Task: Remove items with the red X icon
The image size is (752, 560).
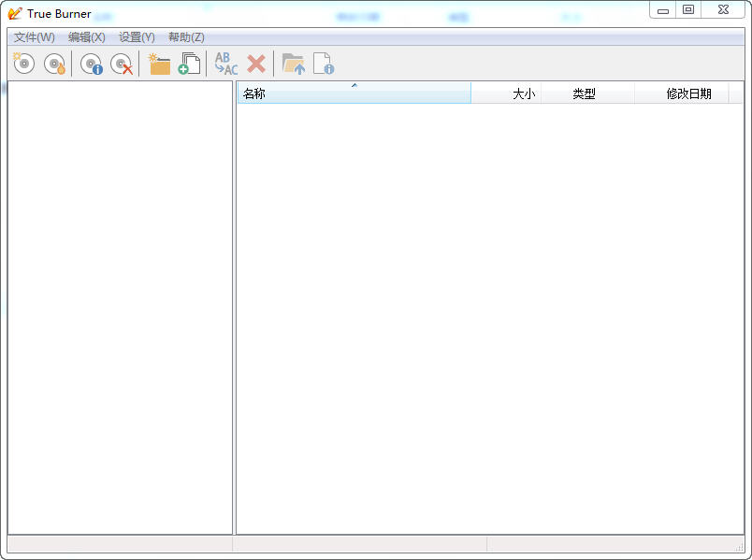Action: [256, 63]
